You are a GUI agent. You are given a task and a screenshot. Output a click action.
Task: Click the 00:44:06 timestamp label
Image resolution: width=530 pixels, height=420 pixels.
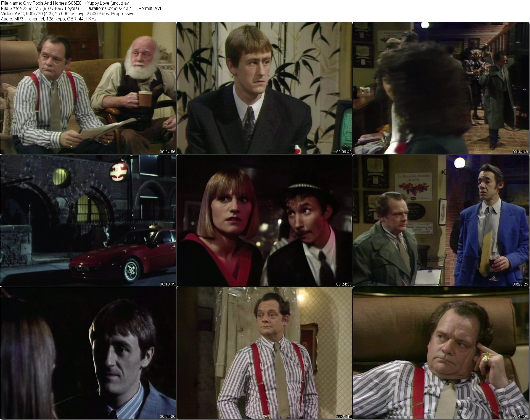tap(520, 416)
